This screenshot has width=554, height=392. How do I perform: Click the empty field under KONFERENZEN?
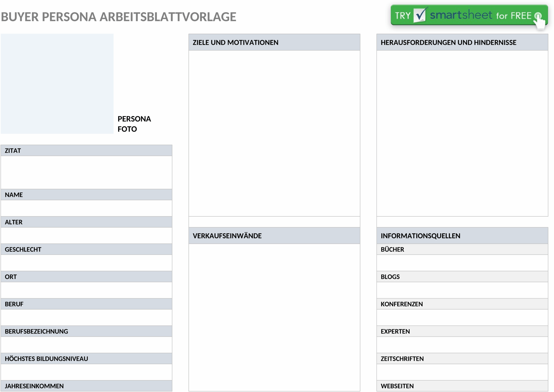pos(462,317)
